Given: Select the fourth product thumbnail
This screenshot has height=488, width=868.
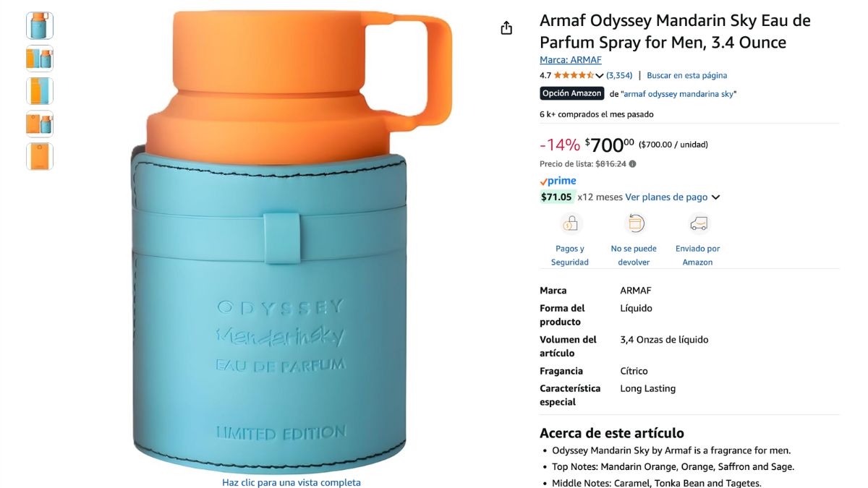Looking at the screenshot, I should [40, 124].
